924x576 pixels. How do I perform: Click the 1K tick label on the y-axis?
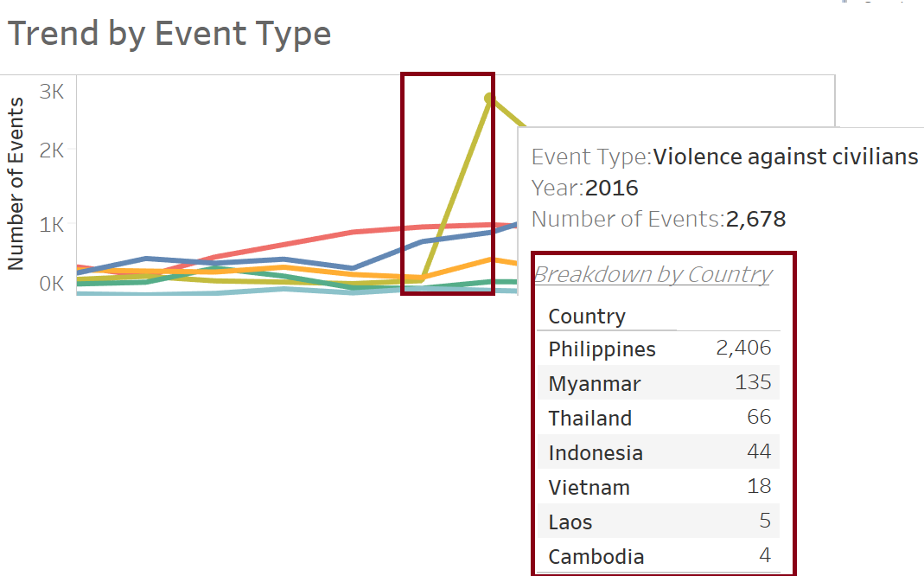tap(52, 224)
